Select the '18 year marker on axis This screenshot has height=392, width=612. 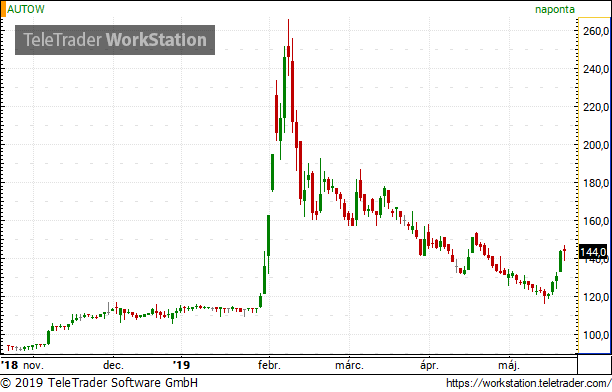click(10, 365)
